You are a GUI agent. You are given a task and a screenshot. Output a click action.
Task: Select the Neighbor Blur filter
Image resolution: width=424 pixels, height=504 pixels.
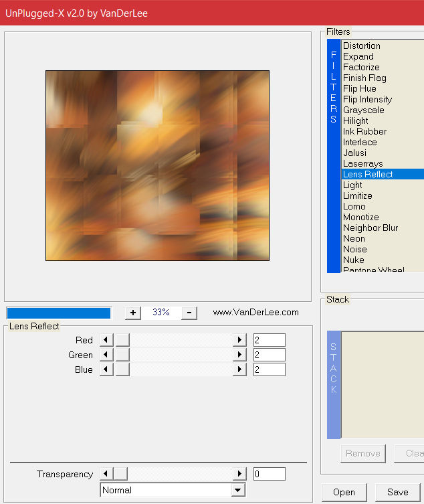pyautogui.click(x=370, y=228)
